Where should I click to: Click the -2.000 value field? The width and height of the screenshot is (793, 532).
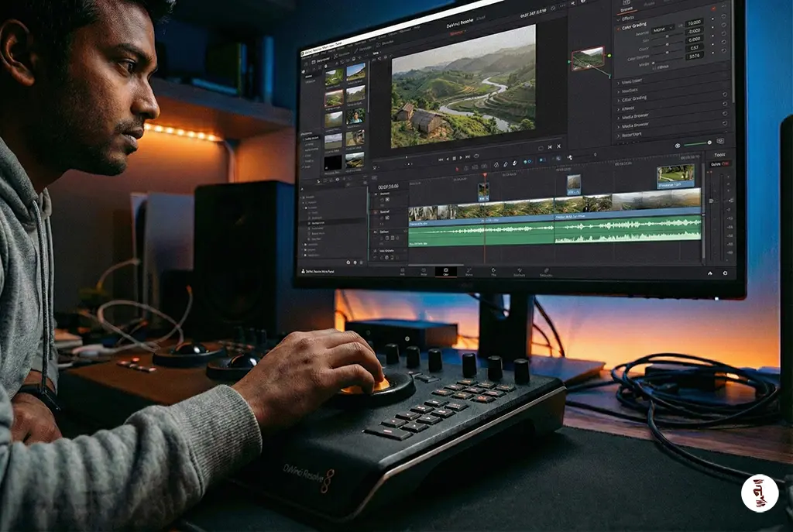[695, 31]
